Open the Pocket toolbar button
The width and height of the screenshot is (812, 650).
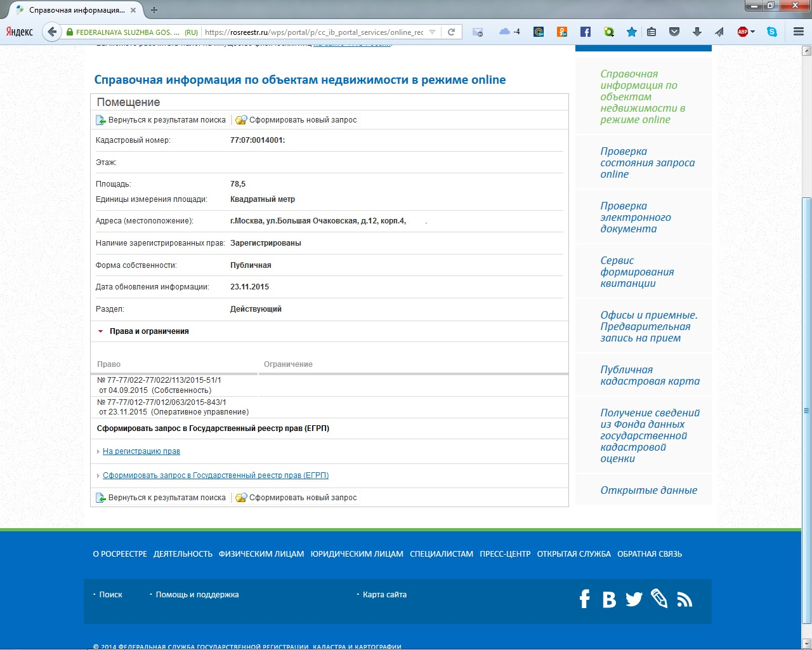(674, 32)
